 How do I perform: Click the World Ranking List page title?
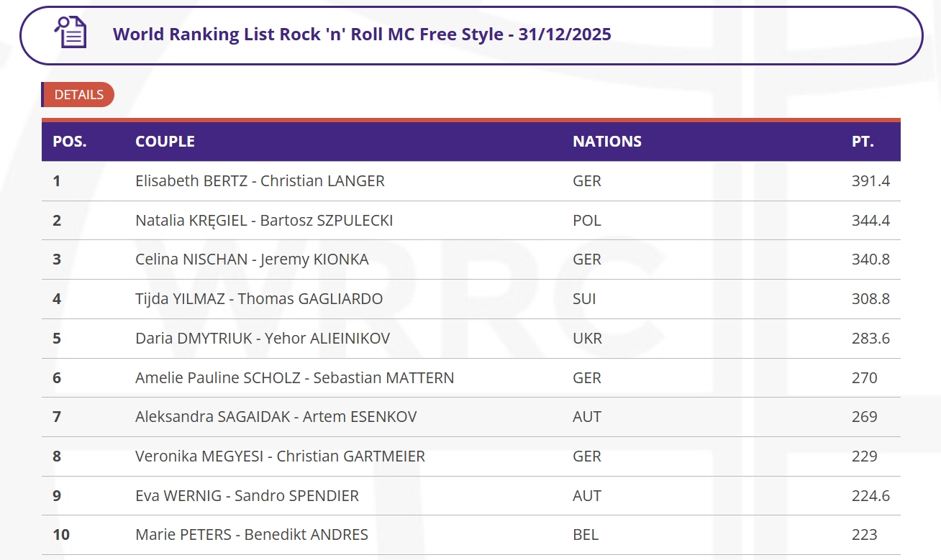click(362, 35)
